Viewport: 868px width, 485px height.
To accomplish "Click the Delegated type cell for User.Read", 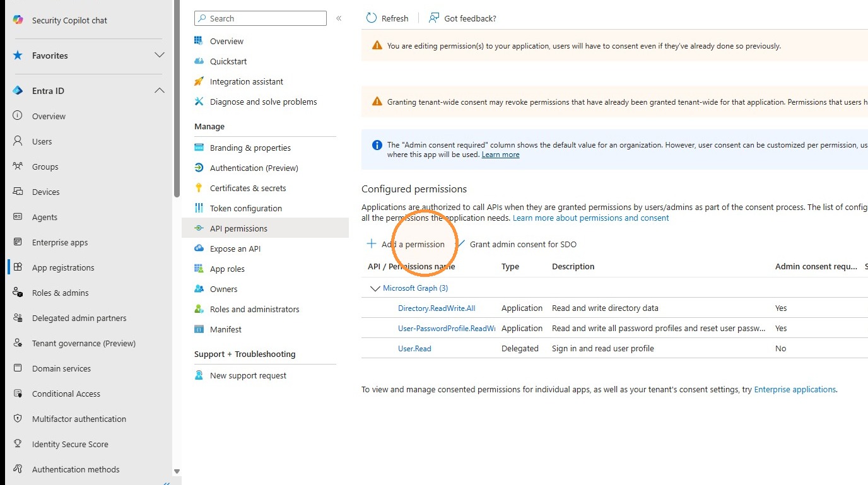I will [520, 348].
